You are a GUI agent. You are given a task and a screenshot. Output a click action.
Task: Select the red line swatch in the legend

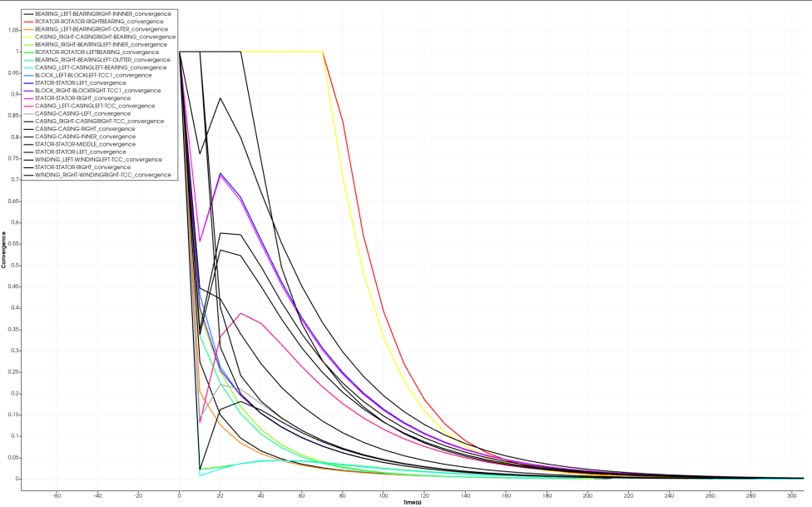pos(28,22)
